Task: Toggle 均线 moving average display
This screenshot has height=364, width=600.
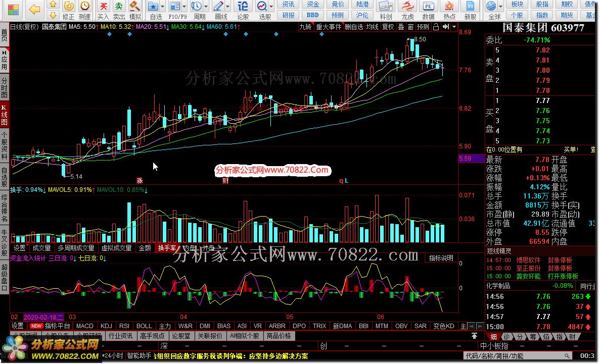Action: point(373,27)
